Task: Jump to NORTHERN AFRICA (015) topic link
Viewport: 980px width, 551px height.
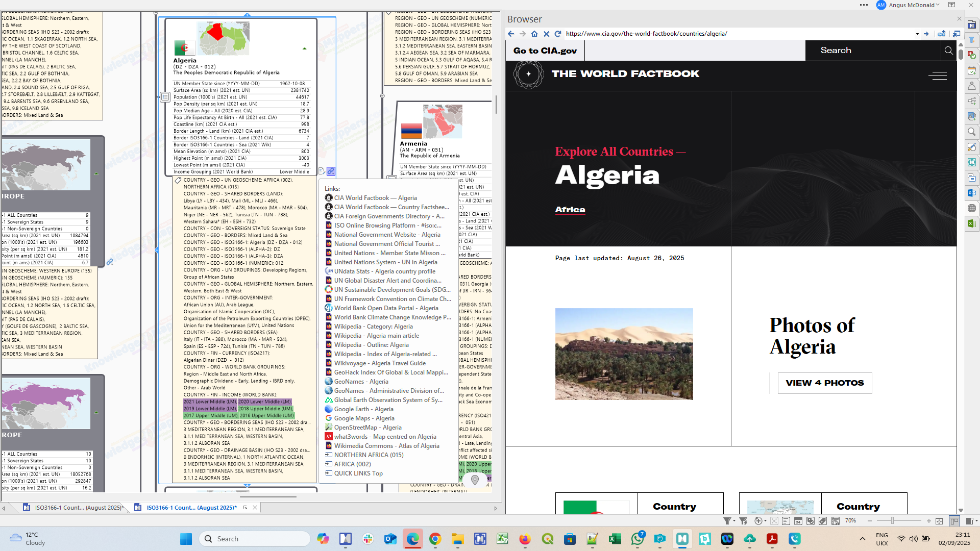Action: tap(369, 455)
